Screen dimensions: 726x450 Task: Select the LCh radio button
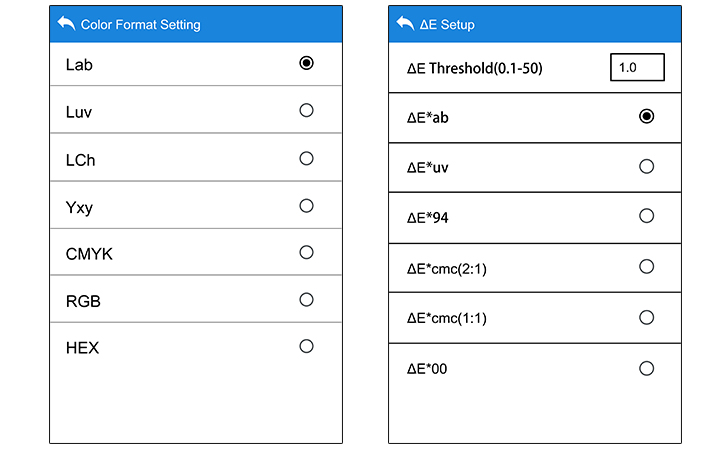[306, 158]
